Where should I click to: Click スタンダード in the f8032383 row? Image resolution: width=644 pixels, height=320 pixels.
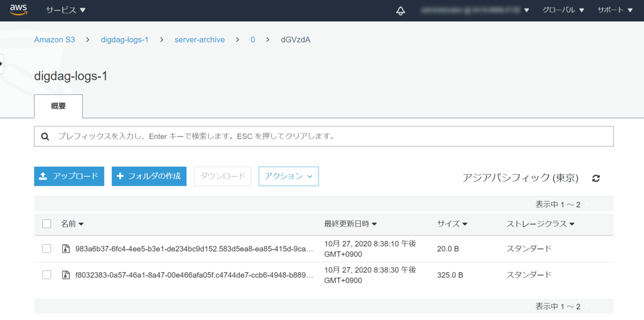(529, 275)
